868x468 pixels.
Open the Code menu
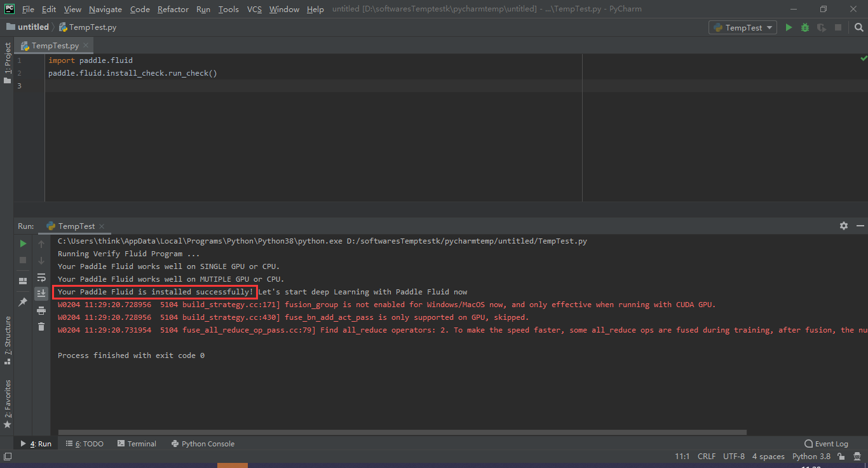coord(140,9)
